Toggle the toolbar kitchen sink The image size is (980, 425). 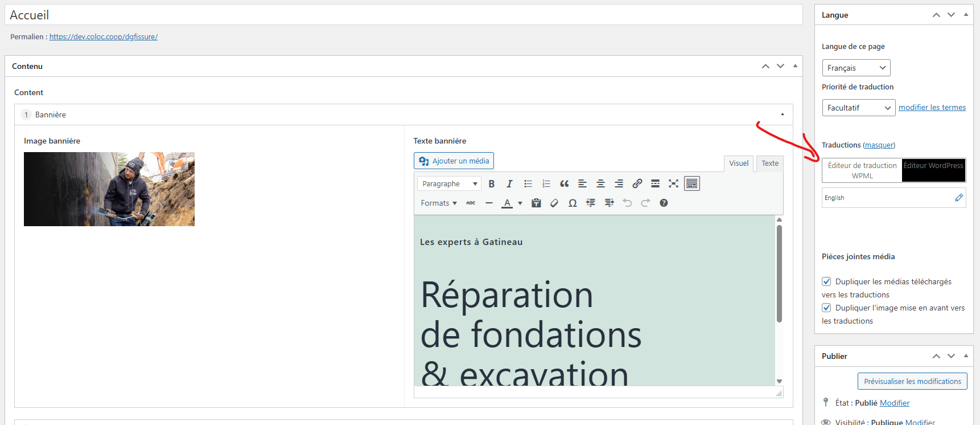point(692,183)
